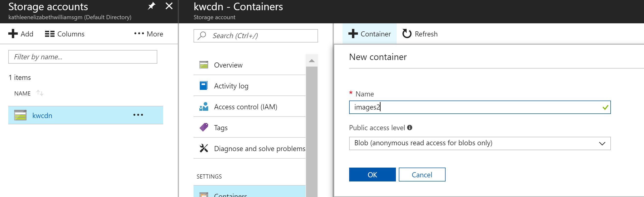Click the Overview icon
644x197 pixels.
point(204,65)
